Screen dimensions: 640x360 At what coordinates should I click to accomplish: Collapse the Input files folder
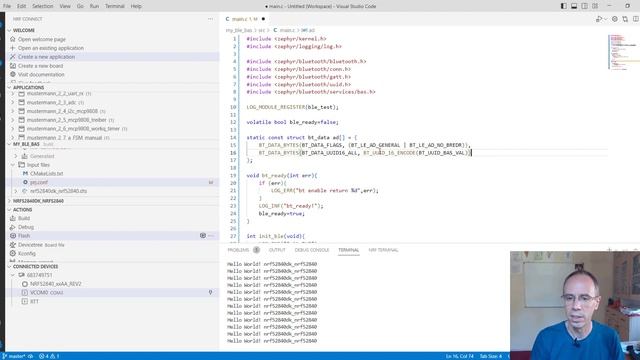(13, 165)
